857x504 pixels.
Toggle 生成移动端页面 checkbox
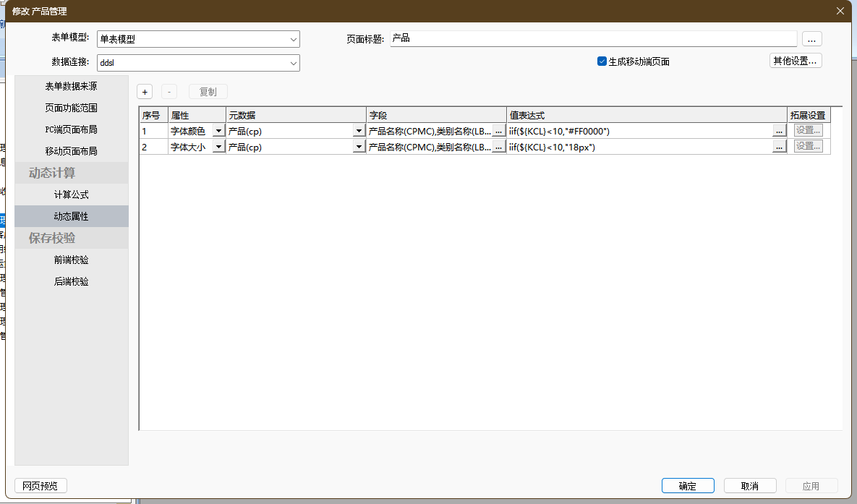(x=602, y=61)
